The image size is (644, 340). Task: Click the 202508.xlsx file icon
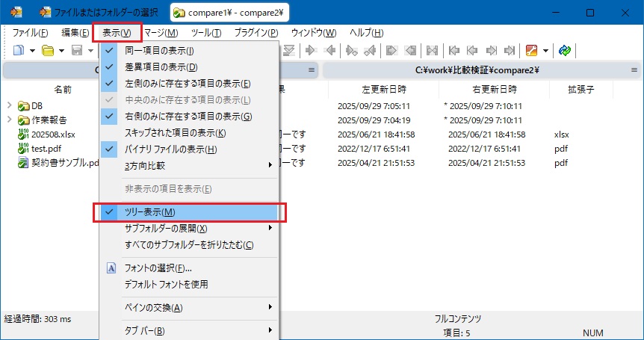(23, 135)
